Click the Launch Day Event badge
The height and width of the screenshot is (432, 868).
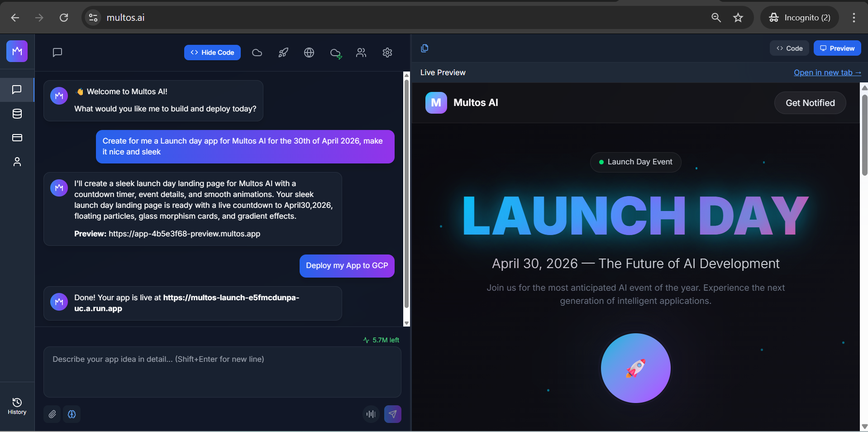pyautogui.click(x=635, y=162)
